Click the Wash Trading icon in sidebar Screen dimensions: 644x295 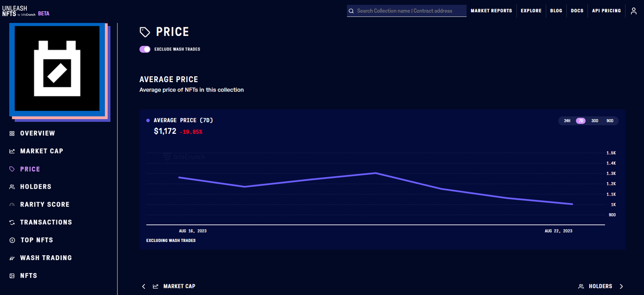click(12, 258)
